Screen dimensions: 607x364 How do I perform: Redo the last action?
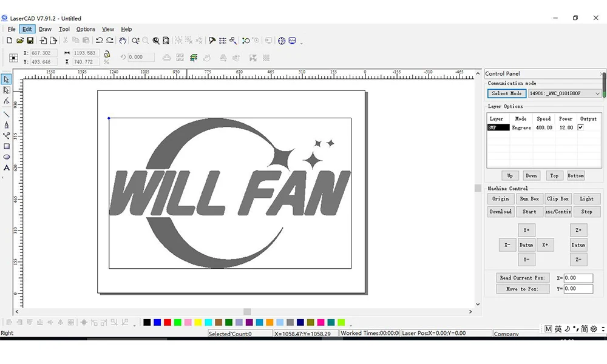click(x=110, y=40)
